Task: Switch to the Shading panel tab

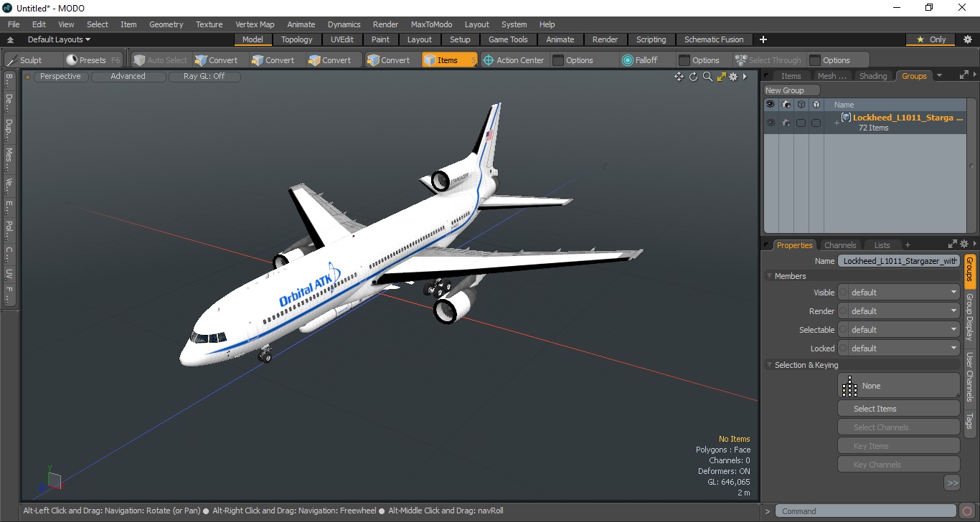Action: point(872,76)
